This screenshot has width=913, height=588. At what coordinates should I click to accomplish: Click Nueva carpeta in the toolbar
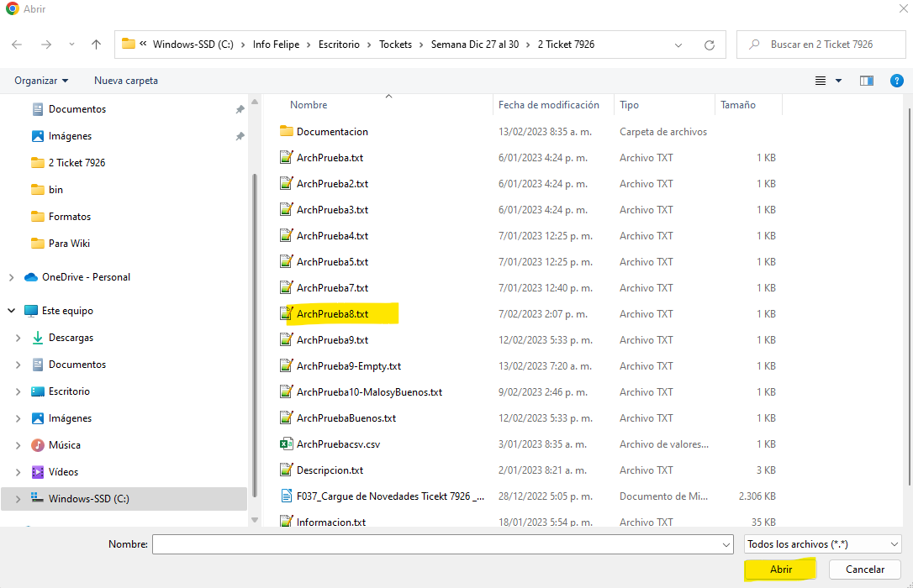[126, 81]
